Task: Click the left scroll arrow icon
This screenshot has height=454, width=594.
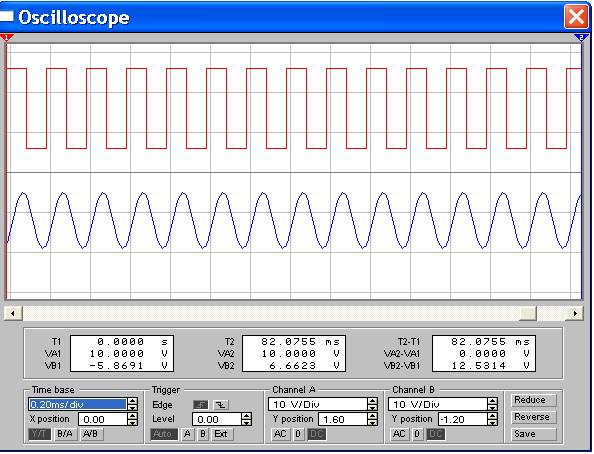Action: pos(13,313)
